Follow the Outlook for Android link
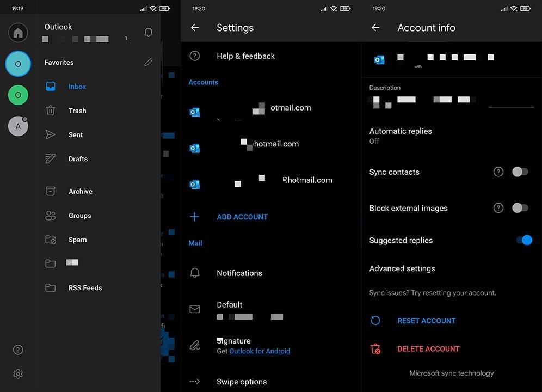Image resolution: width=542 pixels, height=392 pixels. [x=260, y=351]
